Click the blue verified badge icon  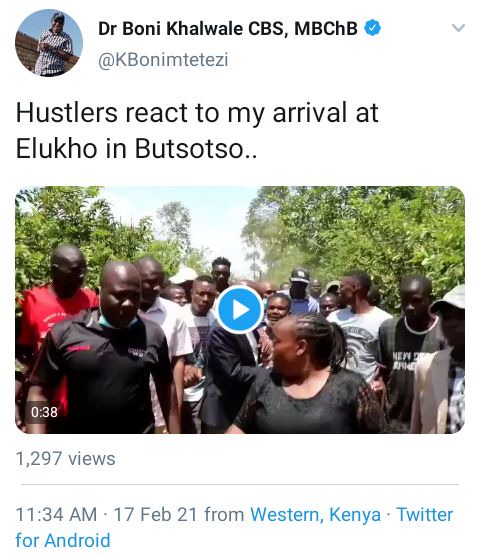coord(373,28)
